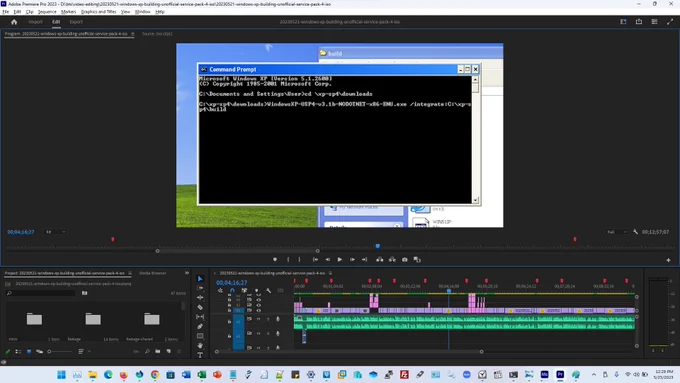Click Add Marker shield icon in timeline
The height and width of the screenshot is (383, 680).
(x=256, y=291)
